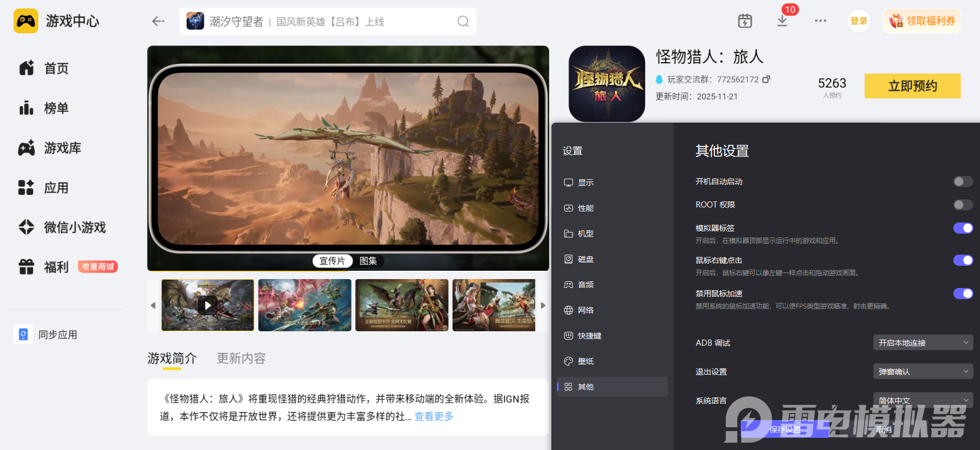Image resolution: width=980 pixels, height=450 pixels.
Task: Toggle 开机自动启动 switch
Action: [x=963, y=181]
